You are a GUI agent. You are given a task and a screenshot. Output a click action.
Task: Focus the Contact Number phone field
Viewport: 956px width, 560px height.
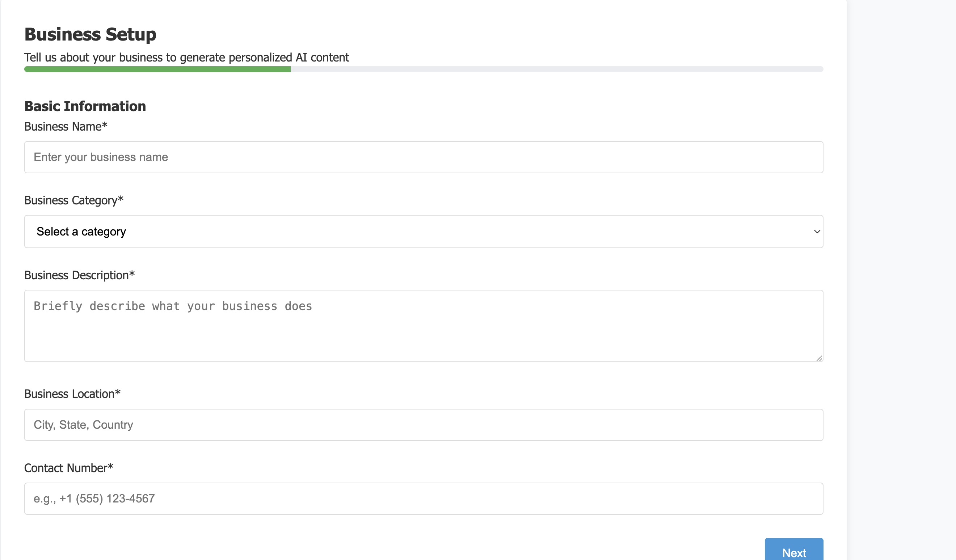pos(424,499)
